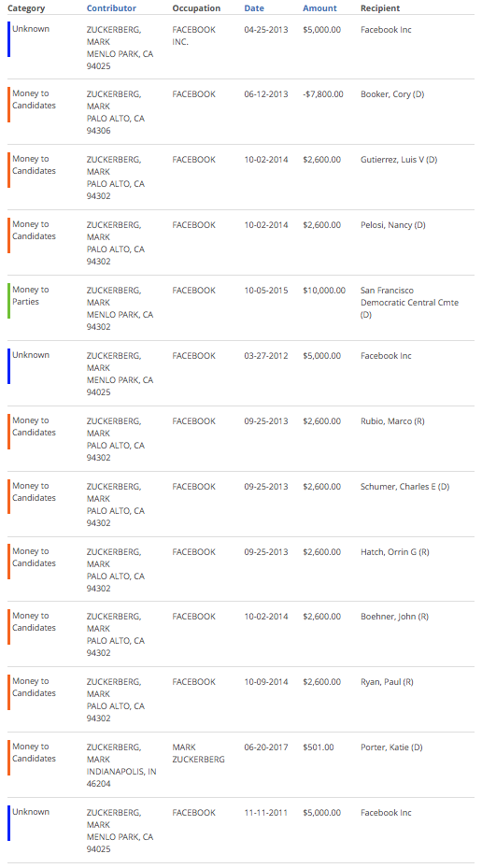Image resolution: width=482 pixels, height=868 pixels.
Task: Click the negative amount -$7,800.00
Action: pos(322,94)
